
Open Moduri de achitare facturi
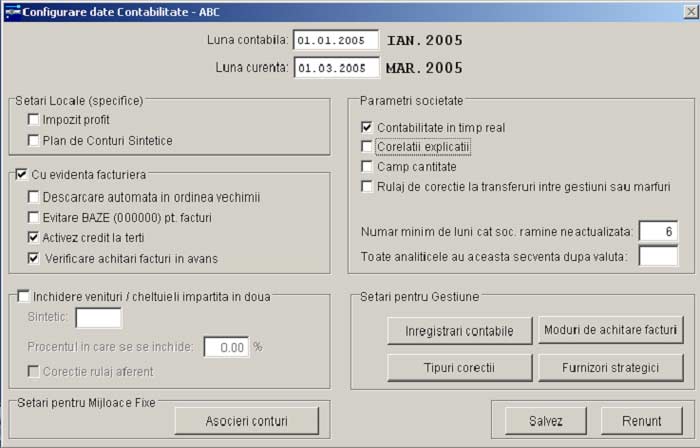611,330
